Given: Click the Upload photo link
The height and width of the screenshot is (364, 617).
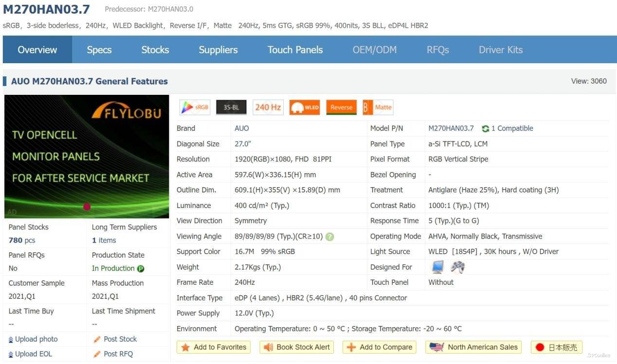Looking at the screenshot, I should [x=36, y=339].
